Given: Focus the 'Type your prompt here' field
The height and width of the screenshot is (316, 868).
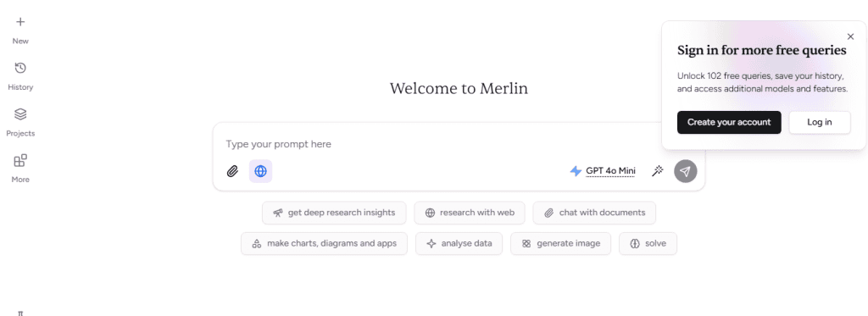Looking at the screenshot, I should tap(459, 144).
